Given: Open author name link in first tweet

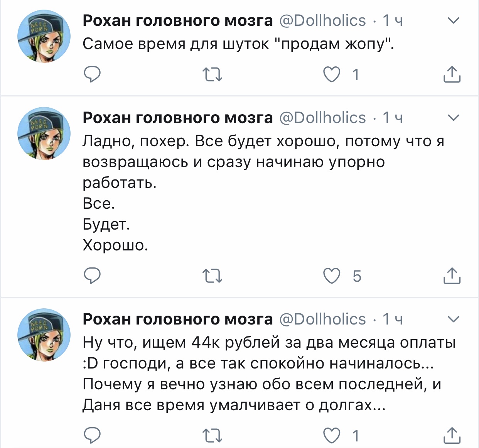Looking at the screenshot, I should [177, 20].
